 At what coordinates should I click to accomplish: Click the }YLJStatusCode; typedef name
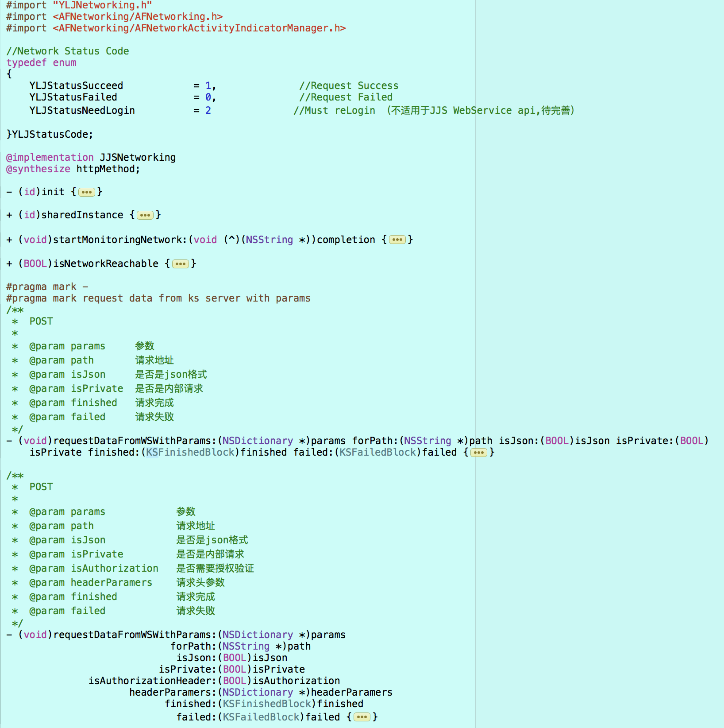click(x=50, y=135)
